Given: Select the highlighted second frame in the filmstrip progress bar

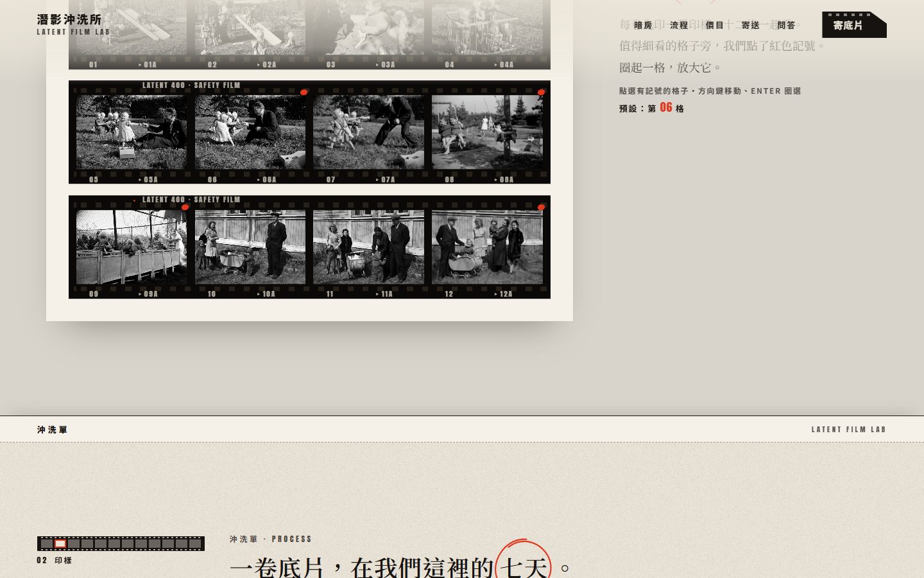Looking at the screenshot, I should [x=60, y=543].
